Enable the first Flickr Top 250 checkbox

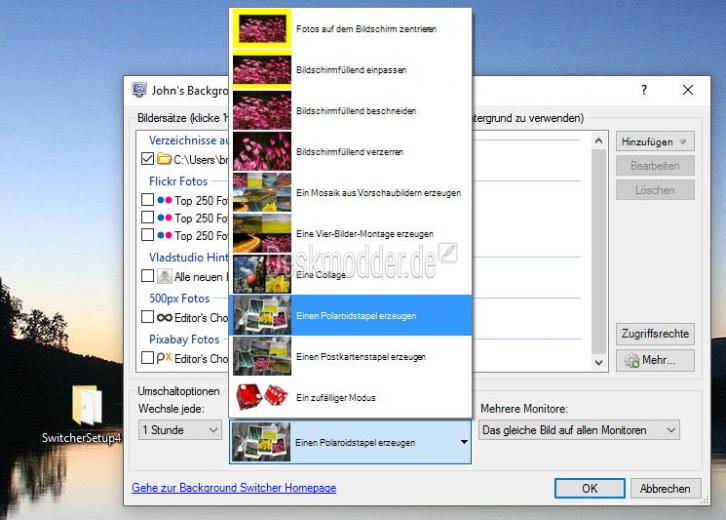click(147, 200)
